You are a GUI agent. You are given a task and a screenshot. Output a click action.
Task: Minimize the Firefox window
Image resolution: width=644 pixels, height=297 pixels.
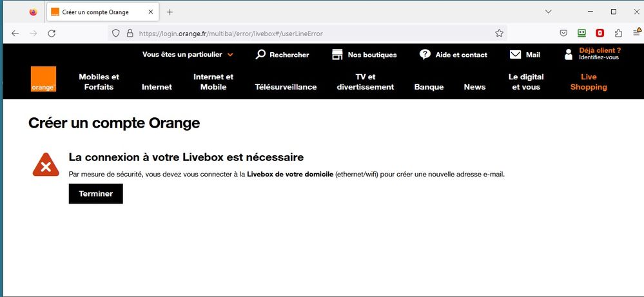click(590, 12)
